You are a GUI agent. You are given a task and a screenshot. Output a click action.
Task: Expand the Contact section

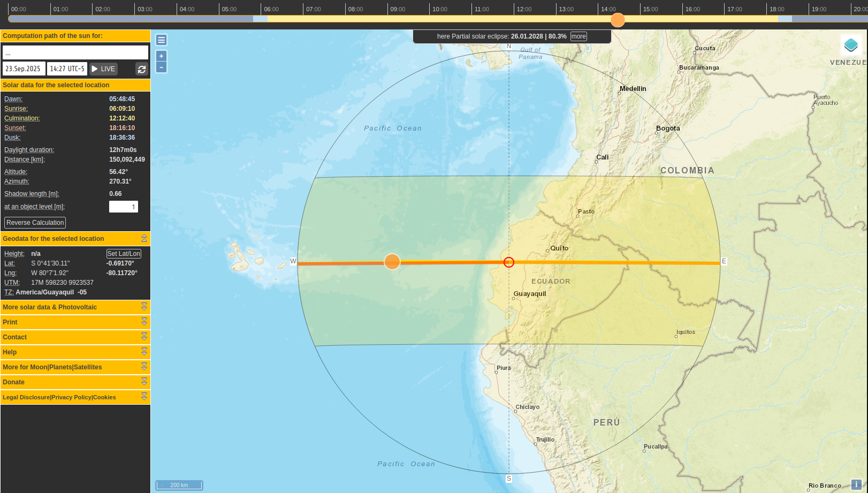coord(144,337)
